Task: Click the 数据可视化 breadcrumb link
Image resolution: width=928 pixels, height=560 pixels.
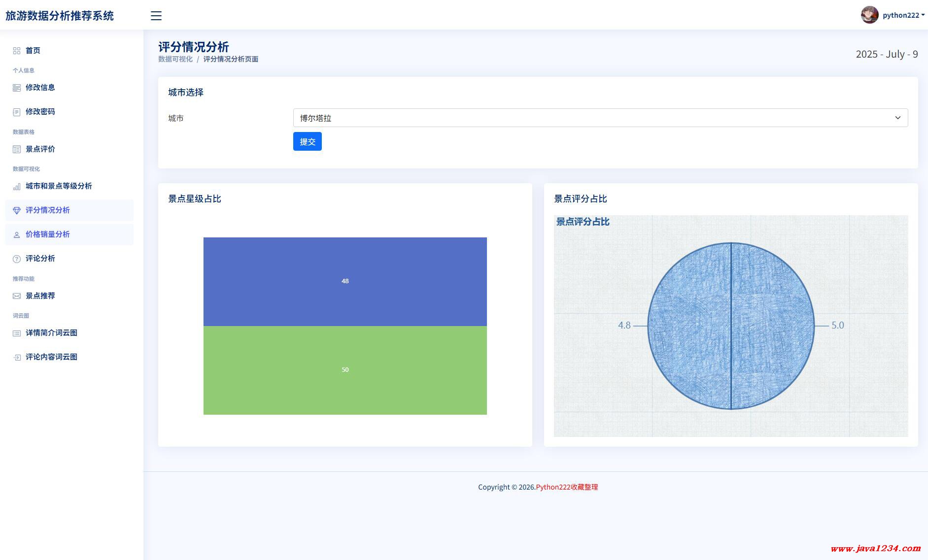Action: point(175,59)
